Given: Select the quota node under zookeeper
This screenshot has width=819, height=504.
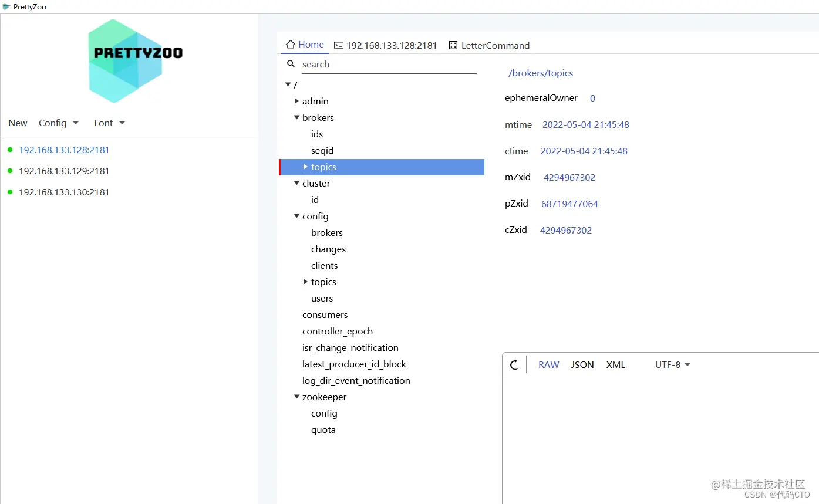Looking at the screenshot, I should pos(323,429).
